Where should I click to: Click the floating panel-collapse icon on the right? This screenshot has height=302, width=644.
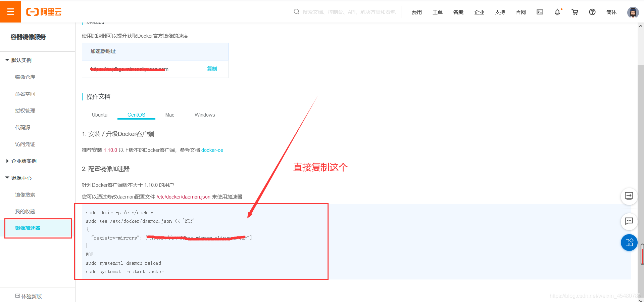[629, 196]
